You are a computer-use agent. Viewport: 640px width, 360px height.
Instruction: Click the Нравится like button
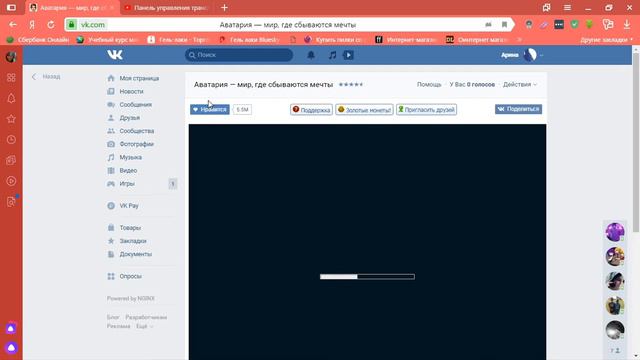click(210, 109)
